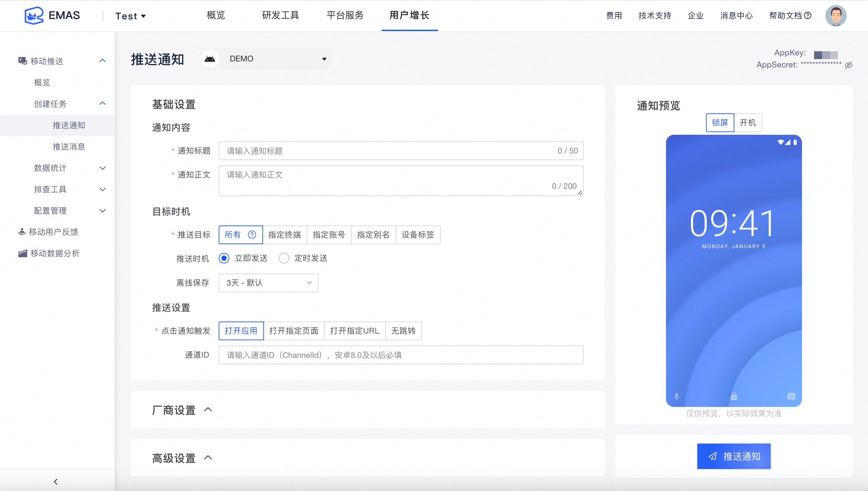The image size is (868, 491).
Task: Click the camera icon in phone preview
Action: (791, 396)
